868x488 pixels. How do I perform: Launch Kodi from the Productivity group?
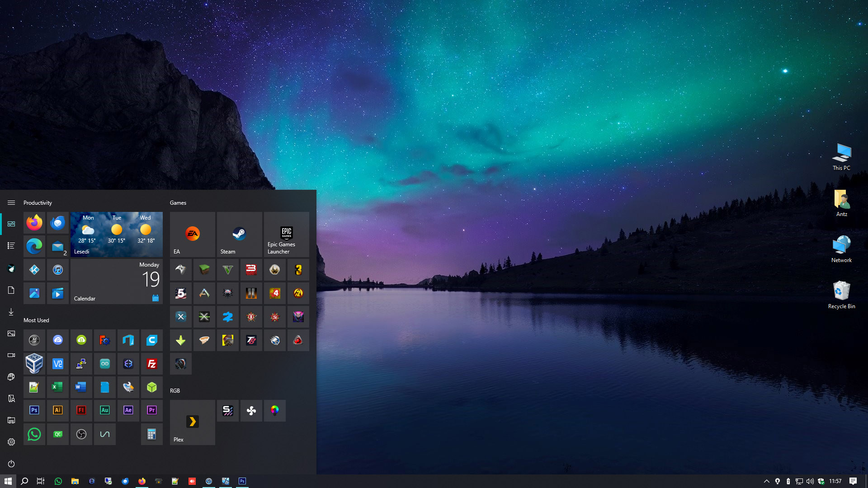(34, 270)
